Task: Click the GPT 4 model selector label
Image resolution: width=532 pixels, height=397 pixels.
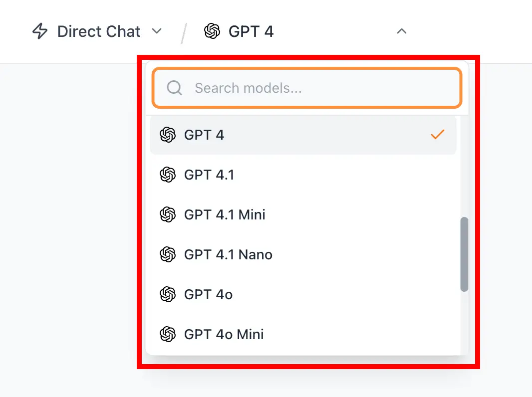Action: pyautogui.click(x=251, y=31)
